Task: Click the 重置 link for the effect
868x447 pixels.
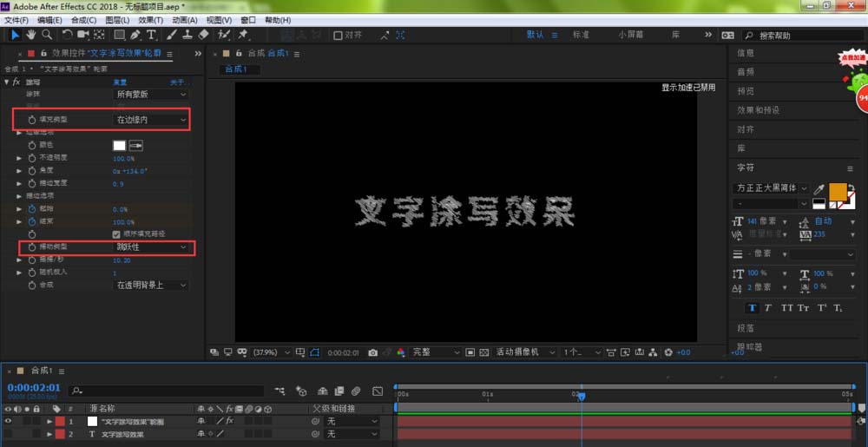Action: point(120,82)
